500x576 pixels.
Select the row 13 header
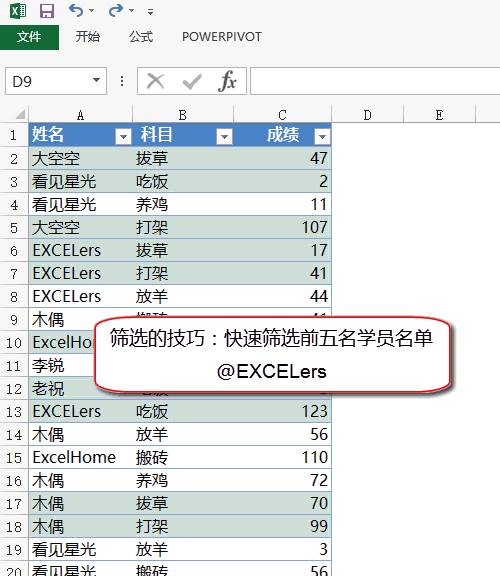14,411
